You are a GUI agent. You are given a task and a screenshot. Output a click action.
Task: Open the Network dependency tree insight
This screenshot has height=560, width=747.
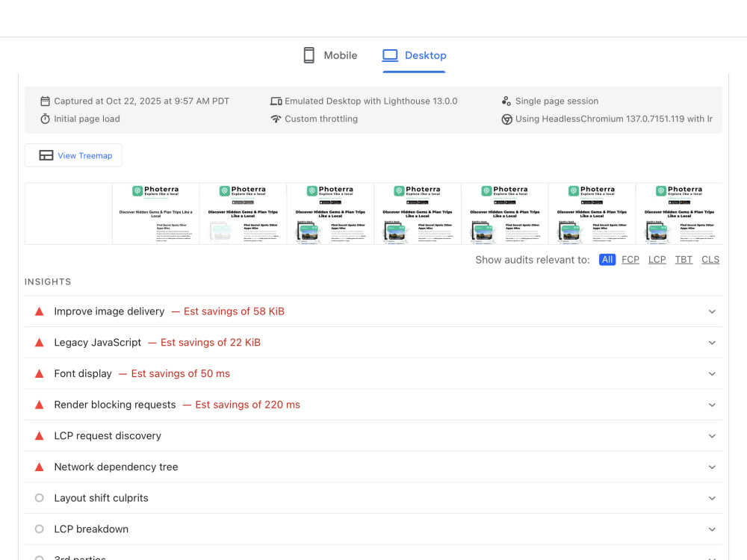point(373,467)
